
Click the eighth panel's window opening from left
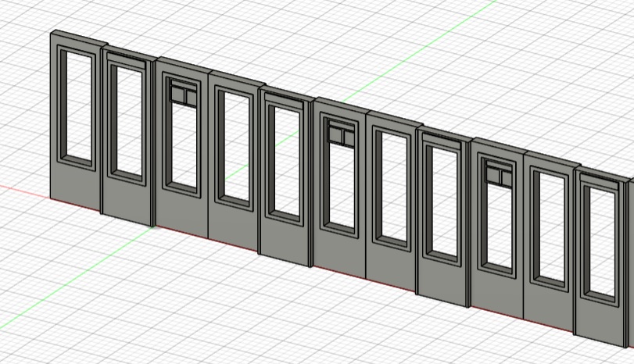coord(444,201)
